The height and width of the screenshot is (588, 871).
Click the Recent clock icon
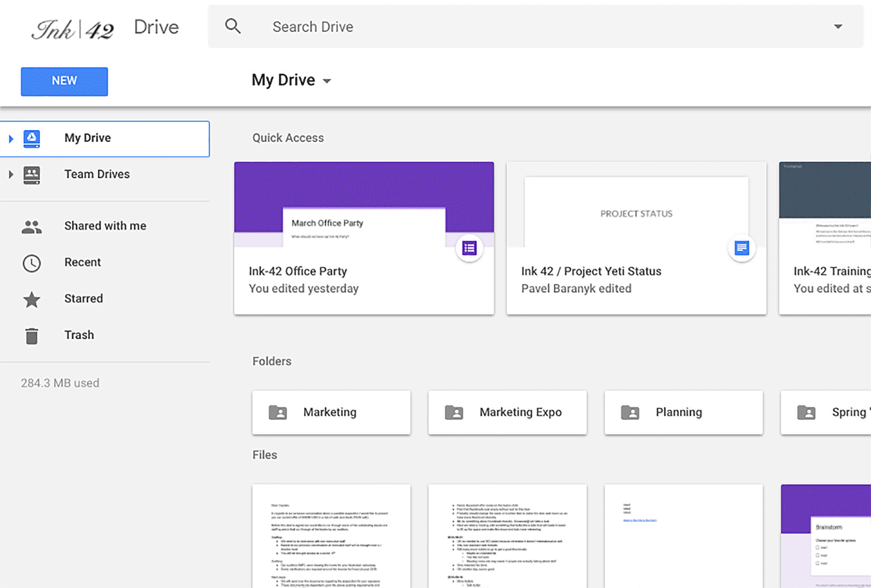click(31, 262)
